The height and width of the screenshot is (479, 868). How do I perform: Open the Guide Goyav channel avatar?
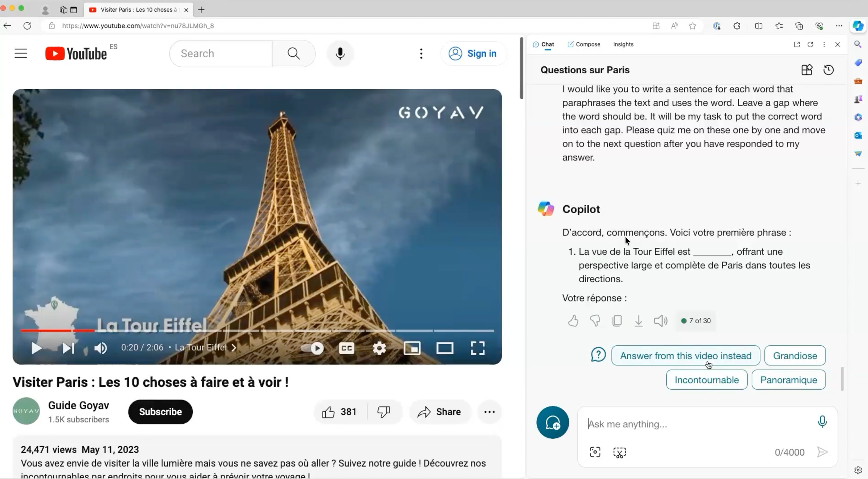[x=26, y=411]
